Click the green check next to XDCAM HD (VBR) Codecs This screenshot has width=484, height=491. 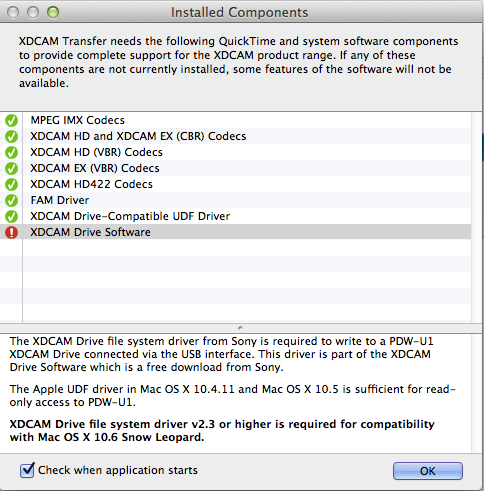tap(11, 152)
